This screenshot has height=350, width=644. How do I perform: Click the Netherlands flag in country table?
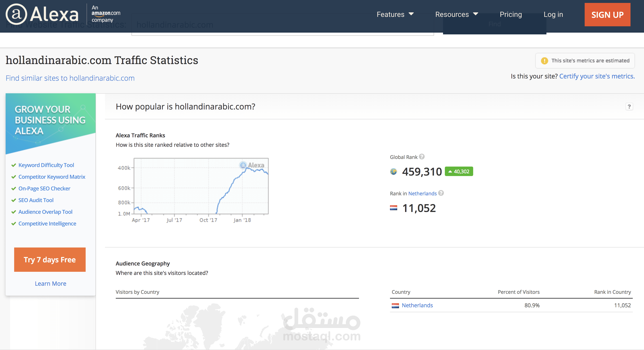pyautogui.click(x=395, y=305)
